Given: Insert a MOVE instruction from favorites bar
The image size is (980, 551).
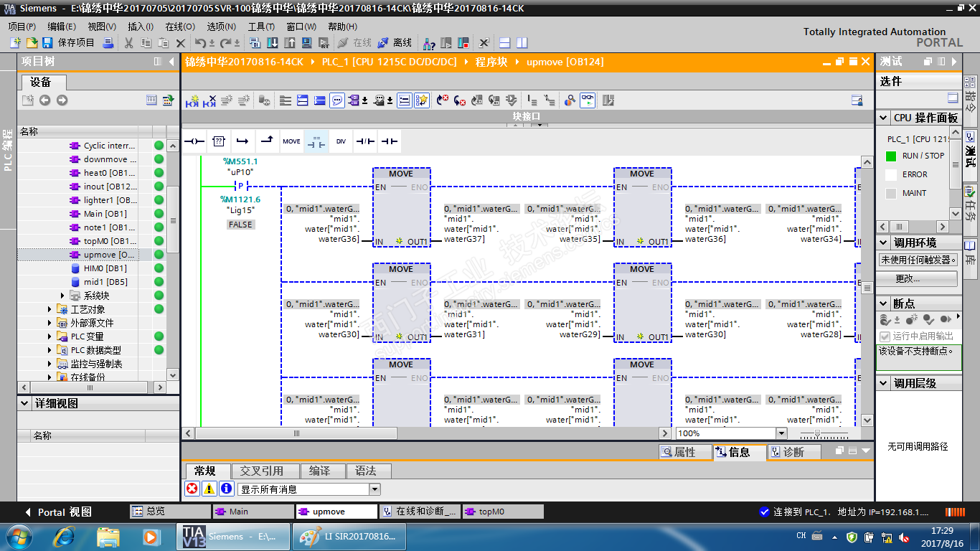Looking at the screenshot, I should [x=291, y=141].
